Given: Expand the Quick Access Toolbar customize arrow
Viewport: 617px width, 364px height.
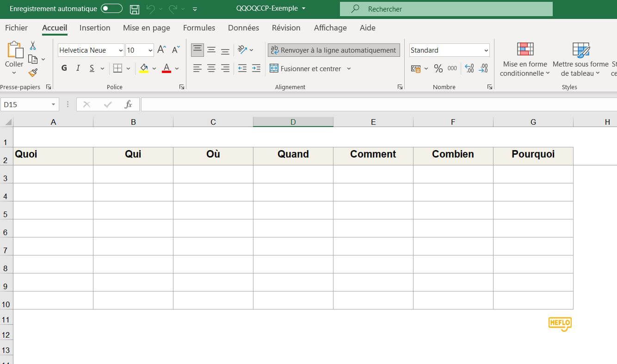Looking at the screenshot, I should point(195,9).
